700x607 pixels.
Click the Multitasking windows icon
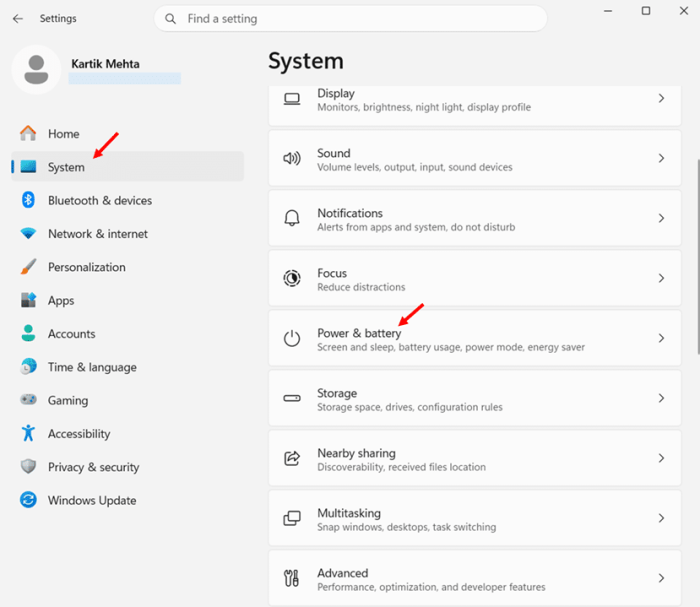(x=292, y=518)
